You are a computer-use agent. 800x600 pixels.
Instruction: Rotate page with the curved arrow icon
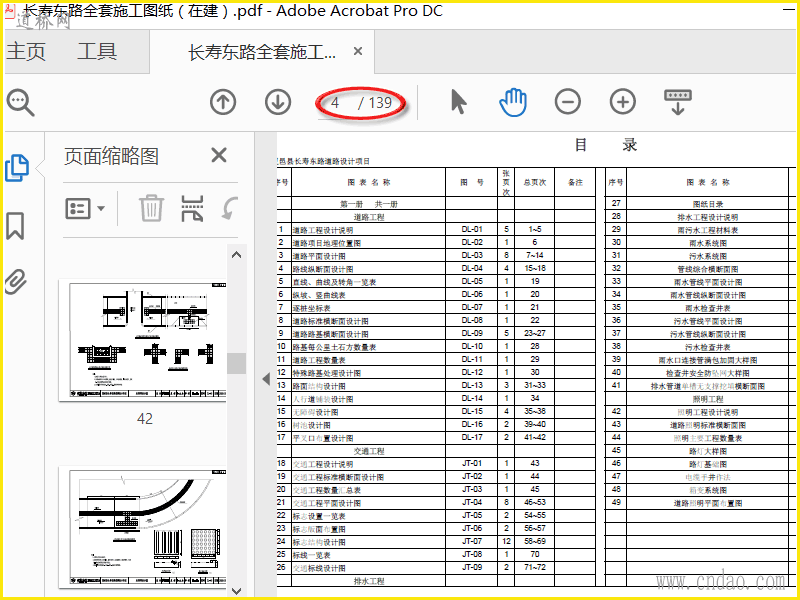tap(230, 209)
